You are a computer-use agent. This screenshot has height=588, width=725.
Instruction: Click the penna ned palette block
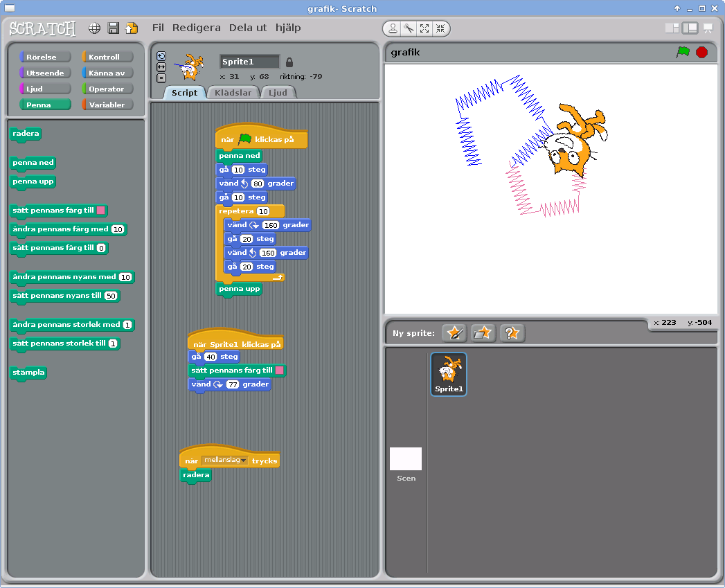coord(33,163)
